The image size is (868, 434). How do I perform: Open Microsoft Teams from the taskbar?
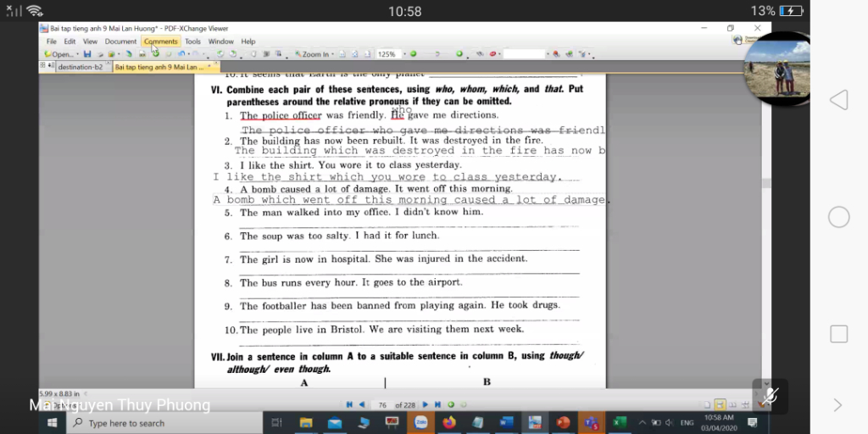click(591, 423)
